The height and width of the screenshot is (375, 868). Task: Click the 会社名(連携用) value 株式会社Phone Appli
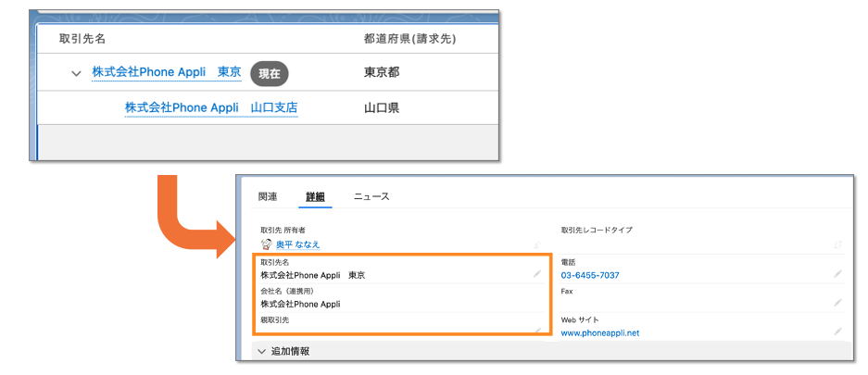pos(300,304)
